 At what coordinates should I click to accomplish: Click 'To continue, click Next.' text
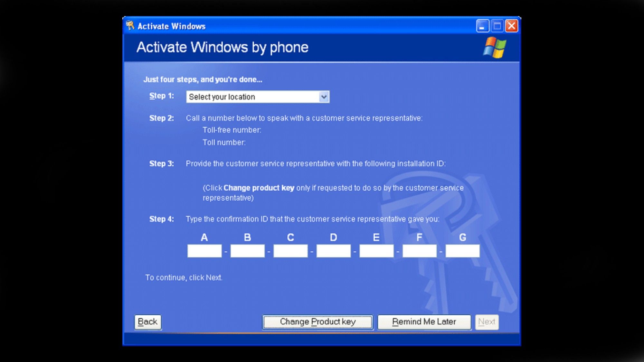pyautogui.click(x=184, y=278)
